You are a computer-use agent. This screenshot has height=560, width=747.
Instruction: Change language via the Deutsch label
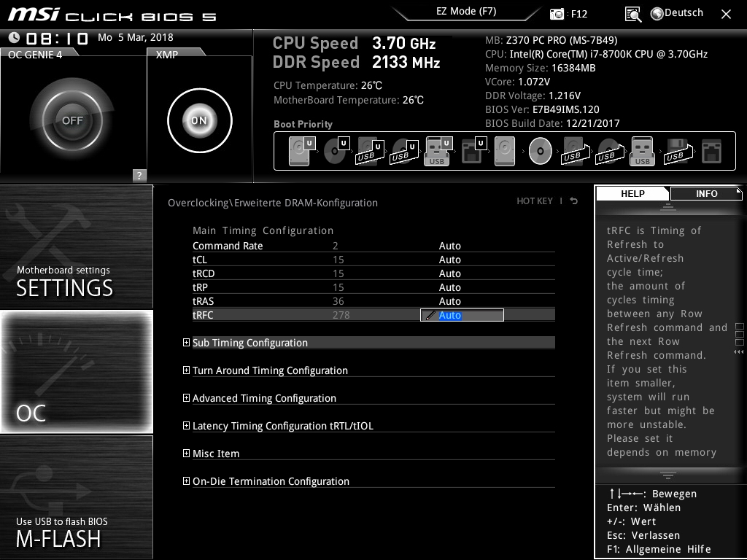[x=684, y=13]
